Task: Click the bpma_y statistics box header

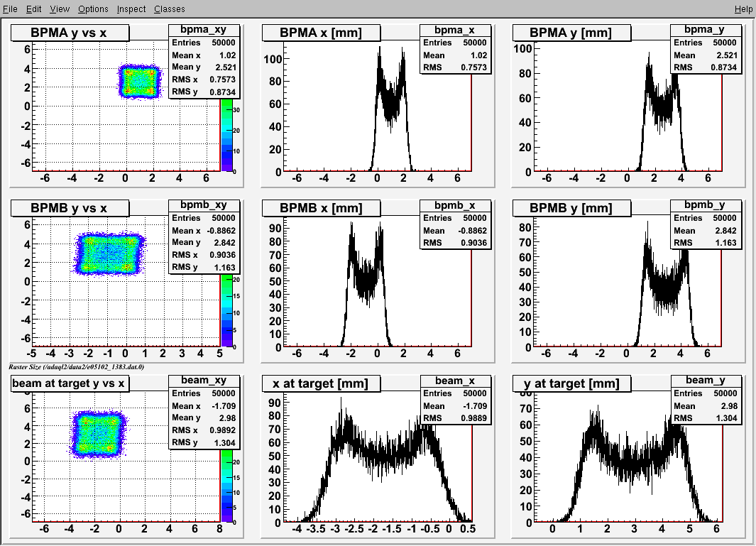Action: point(704,30)
